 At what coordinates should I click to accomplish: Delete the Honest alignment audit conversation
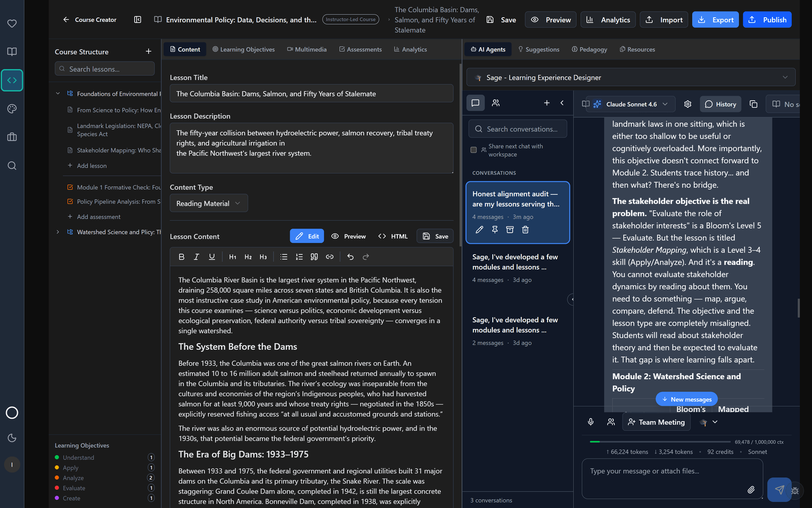point(525,230)
